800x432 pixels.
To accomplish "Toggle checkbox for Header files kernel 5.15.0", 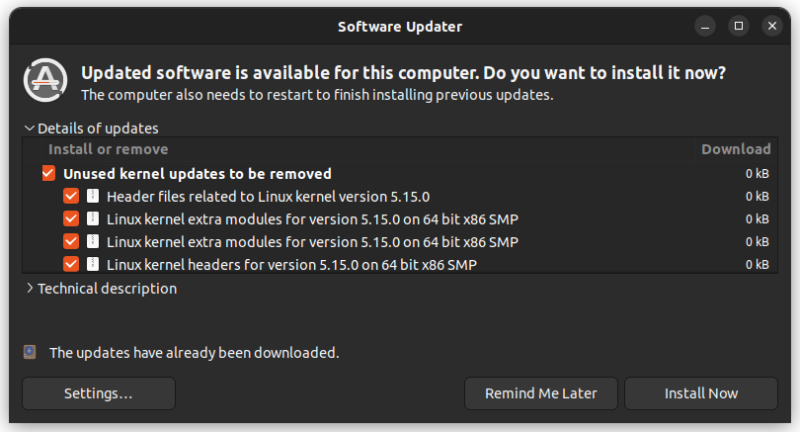I will [x=71, y=196].
